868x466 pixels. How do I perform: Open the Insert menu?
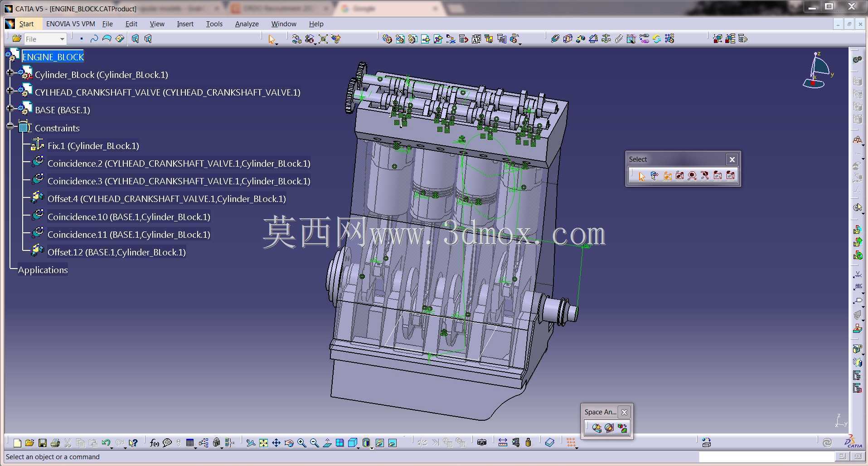[185, 24]
